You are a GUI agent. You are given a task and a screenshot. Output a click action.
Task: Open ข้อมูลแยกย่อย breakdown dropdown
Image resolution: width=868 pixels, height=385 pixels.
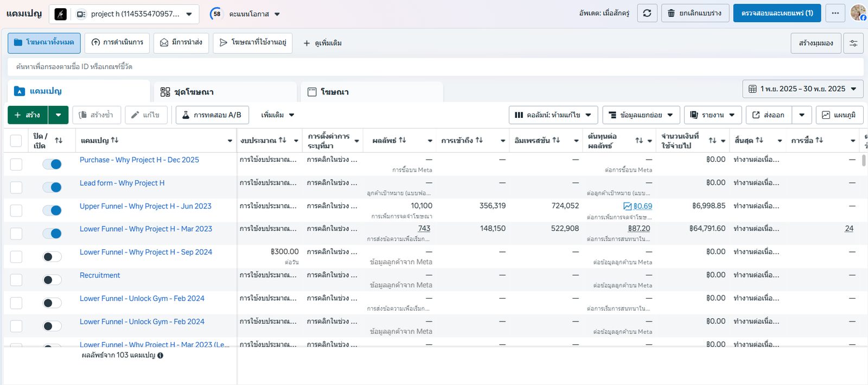(x=641, y=115)
